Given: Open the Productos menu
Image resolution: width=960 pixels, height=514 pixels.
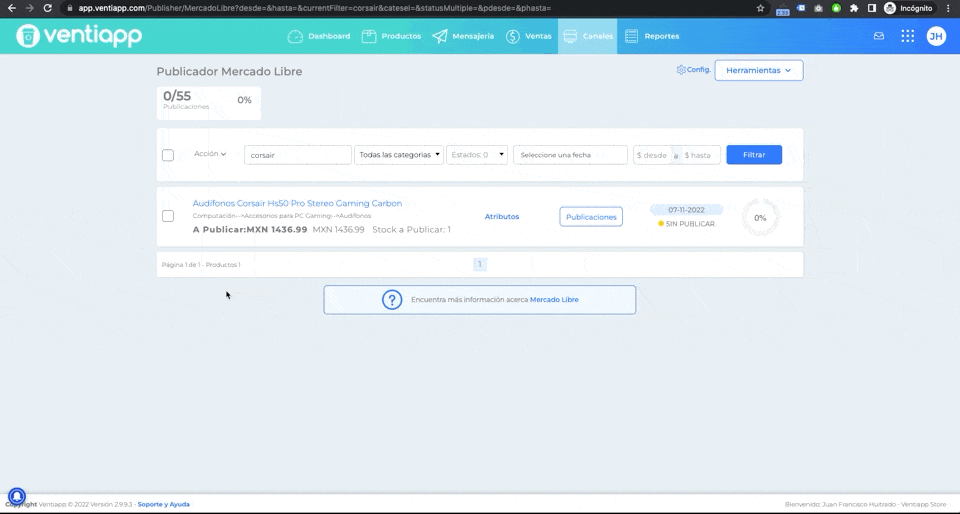Looking at the screenshot, I should click(391, 36).
